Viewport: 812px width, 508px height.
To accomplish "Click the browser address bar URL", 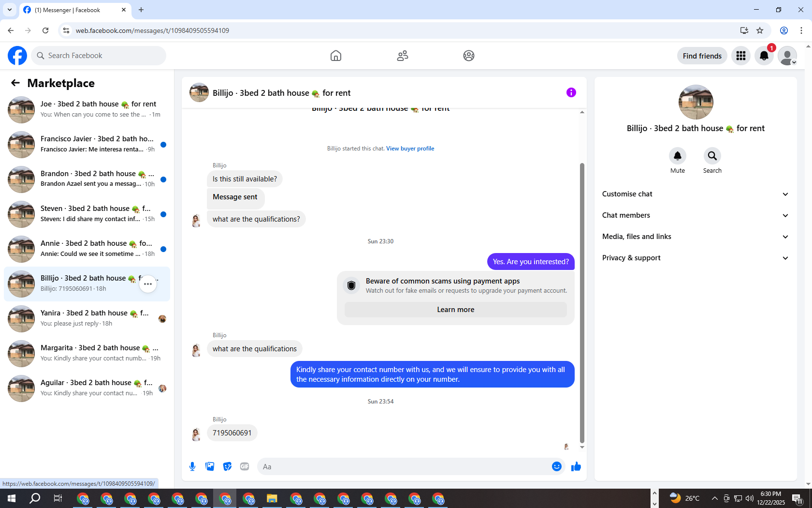I will [152, 30].
